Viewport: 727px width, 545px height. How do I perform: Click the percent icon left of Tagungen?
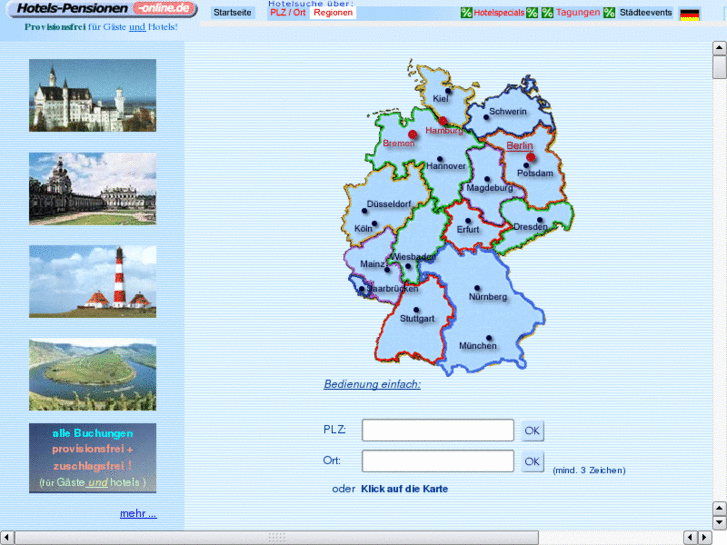pyautogui.click(x=548, y=13)
